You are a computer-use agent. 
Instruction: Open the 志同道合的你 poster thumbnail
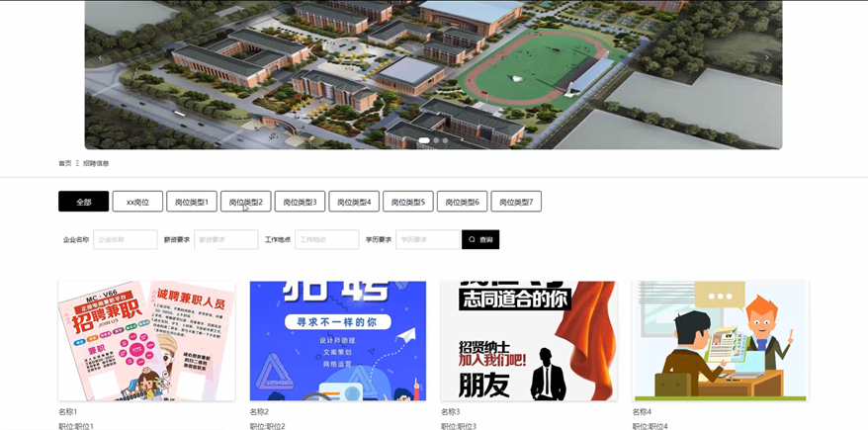529,341
